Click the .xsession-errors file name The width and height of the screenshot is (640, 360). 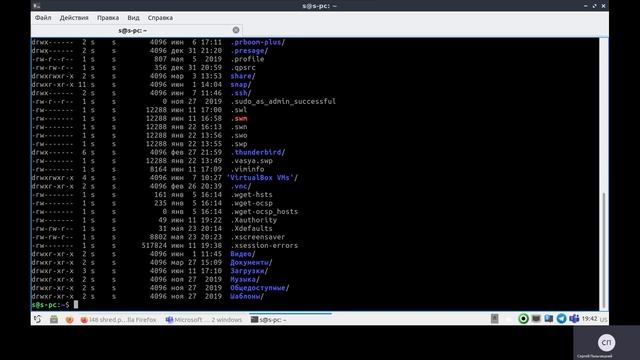264,245
